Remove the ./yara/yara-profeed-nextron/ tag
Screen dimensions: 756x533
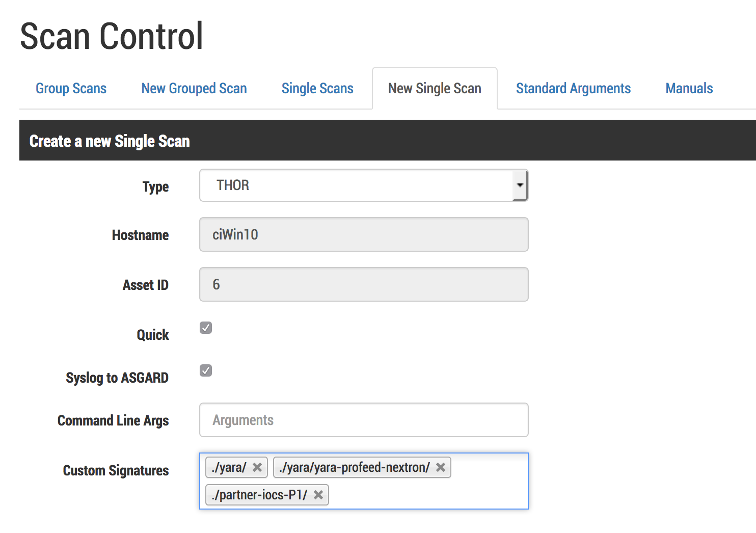tap(441, 467)
